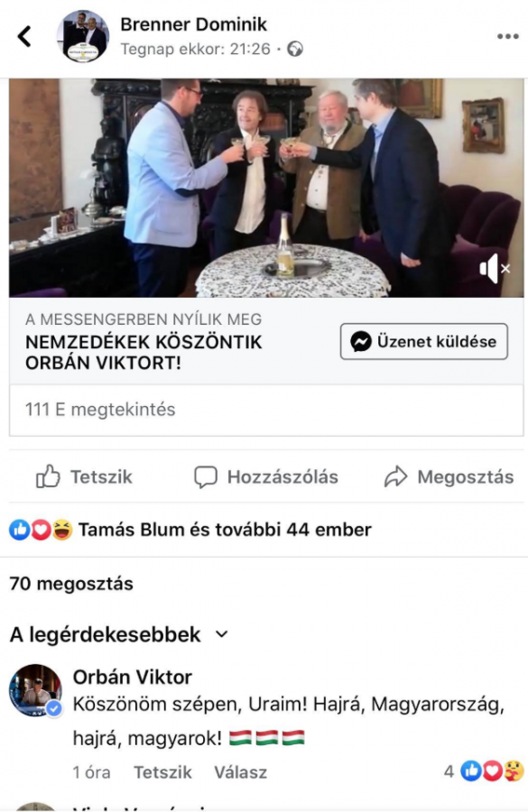
Task: Expand the A legérdekesebbek comment sorting
Action: pyautogui.click(x=119, y=634)
